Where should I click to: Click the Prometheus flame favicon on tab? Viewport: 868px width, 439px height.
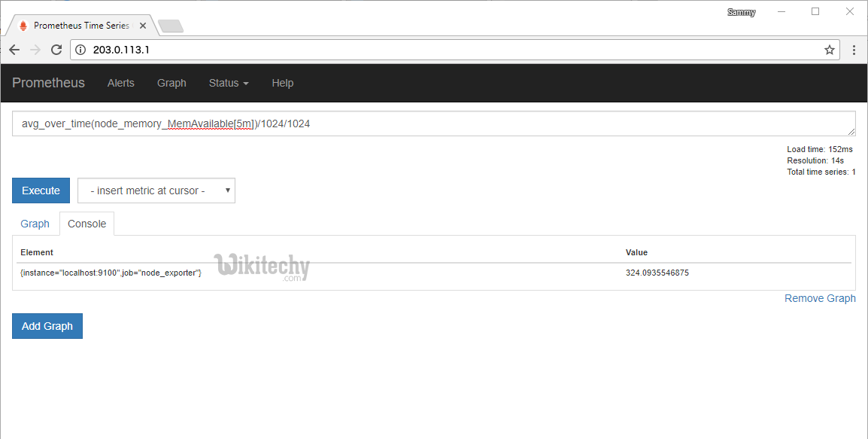click(23, 26)
